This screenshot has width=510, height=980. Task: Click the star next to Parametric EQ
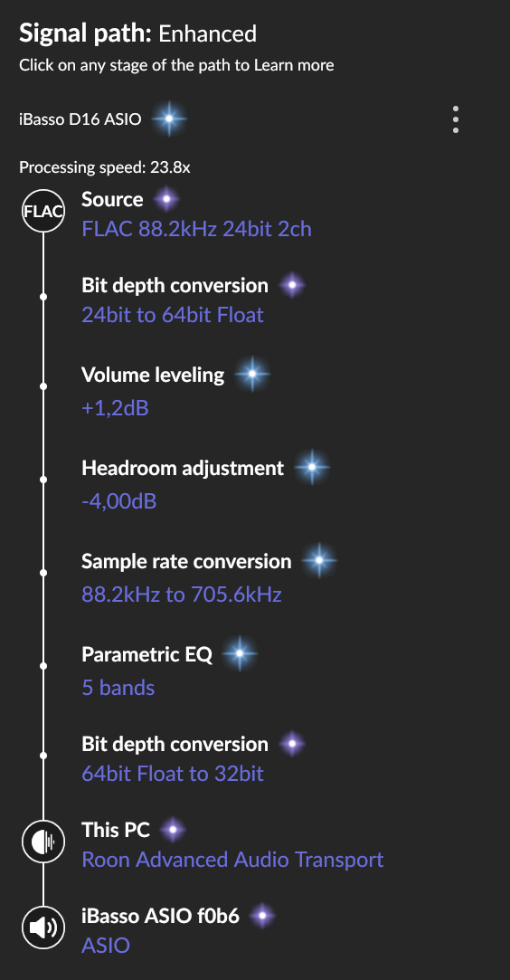click(x=240, y=653)
